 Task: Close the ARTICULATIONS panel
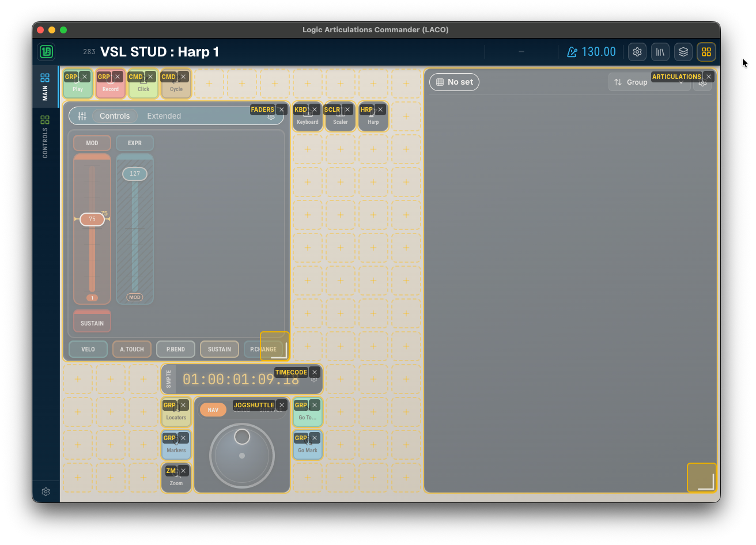pyautogui.click(x=709, y=77)
